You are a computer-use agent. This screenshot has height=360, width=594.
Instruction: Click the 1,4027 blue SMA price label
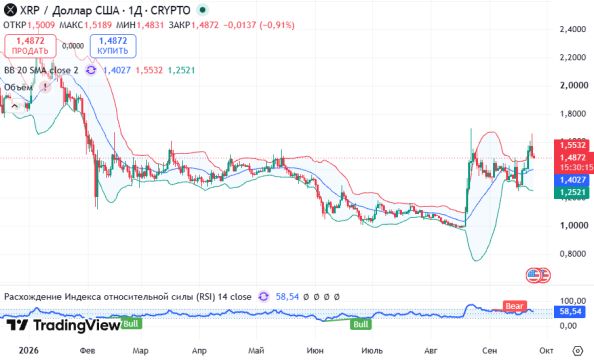pyautogui.click(x=572, y=180)
